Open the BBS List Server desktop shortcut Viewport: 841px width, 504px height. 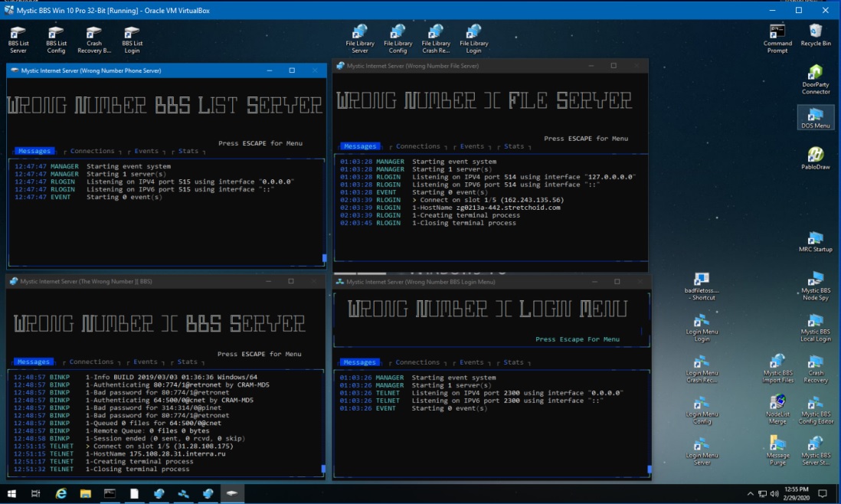click(x=18, y=40)
